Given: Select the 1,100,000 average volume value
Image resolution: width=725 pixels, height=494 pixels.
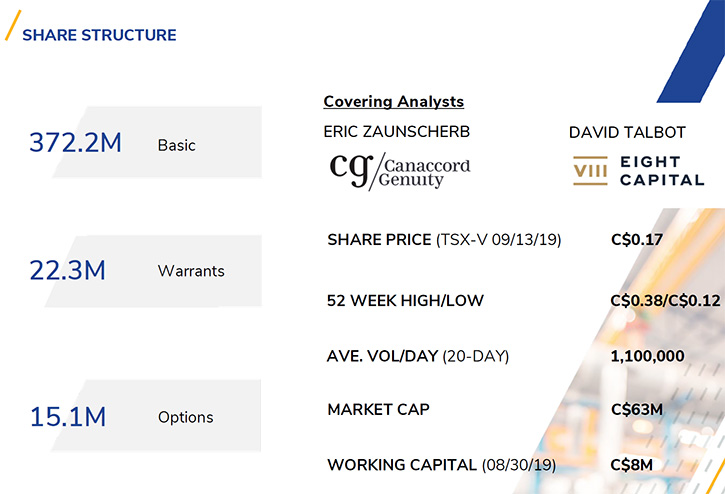Looking at the screenshot, I should pyautogui.click(x=647, y=356).
